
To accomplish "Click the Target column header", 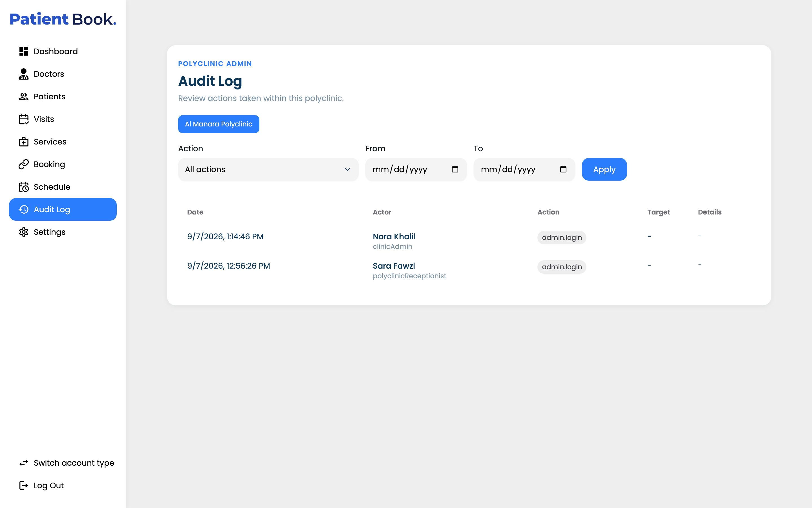I will pos(659,212).
